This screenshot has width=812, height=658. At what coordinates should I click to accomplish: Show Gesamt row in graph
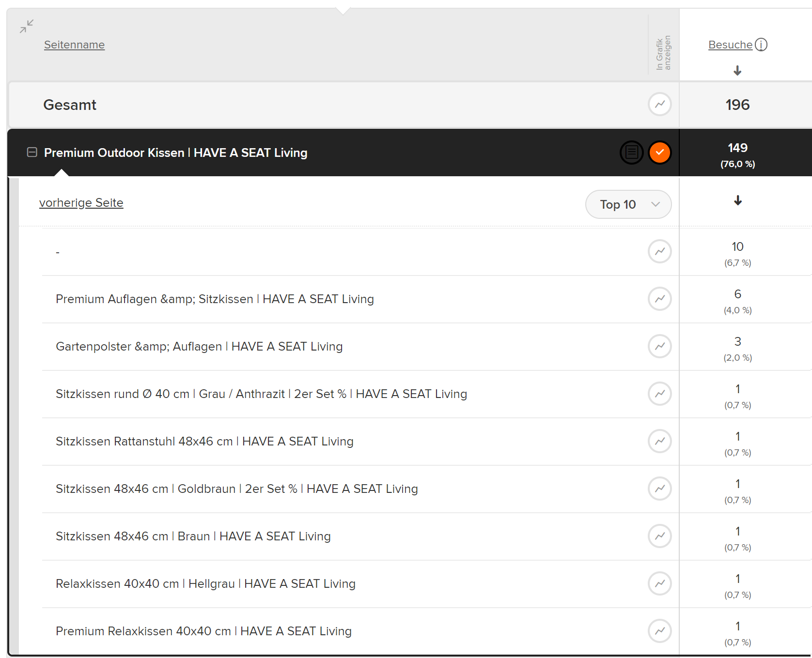tap(660, 104)
